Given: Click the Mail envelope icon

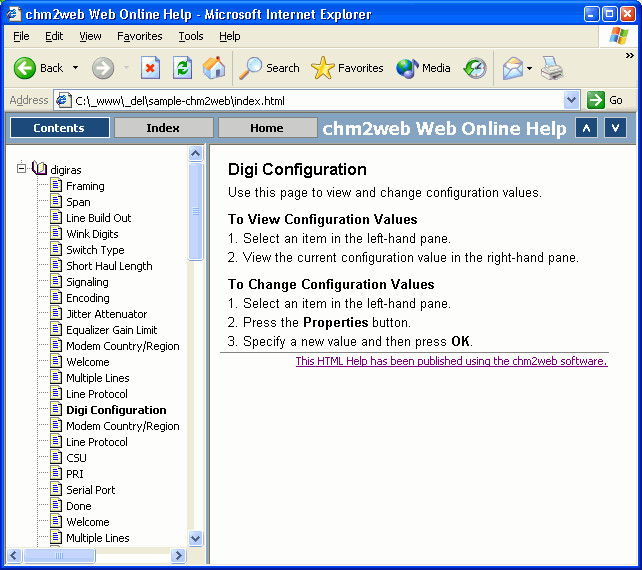Looking at the screenshot, I should pos(513,68).
